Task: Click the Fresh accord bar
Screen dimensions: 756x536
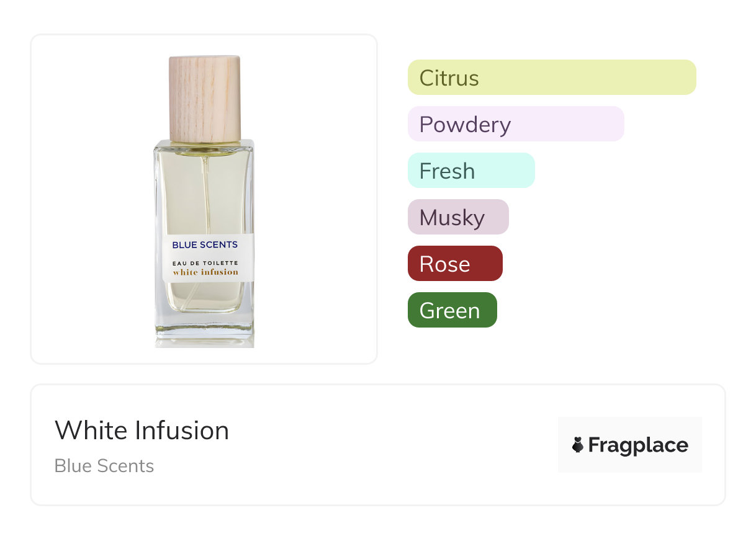Action: coord(470,171)
